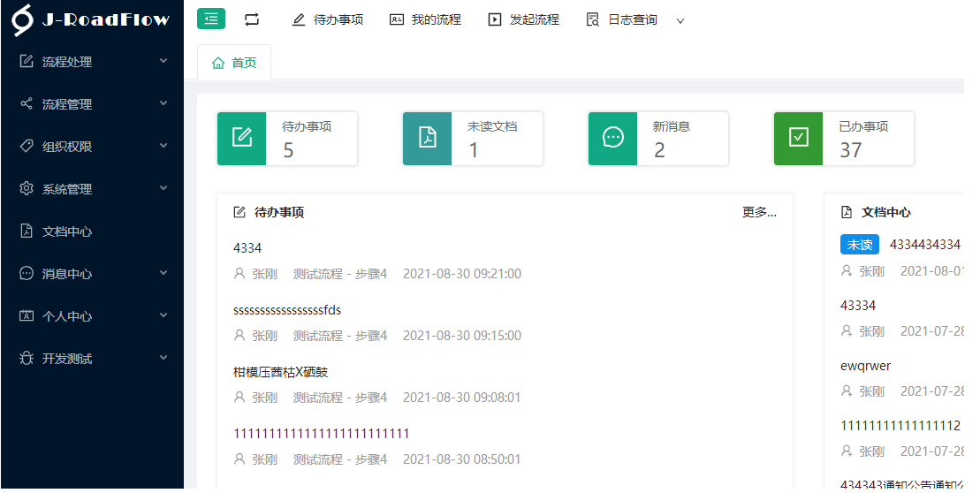Image resolution: width=980 pixels, height=493 pixels.
Task: Click 消息中心 chat bubble icon in sidebar
Action: (27, 273)
